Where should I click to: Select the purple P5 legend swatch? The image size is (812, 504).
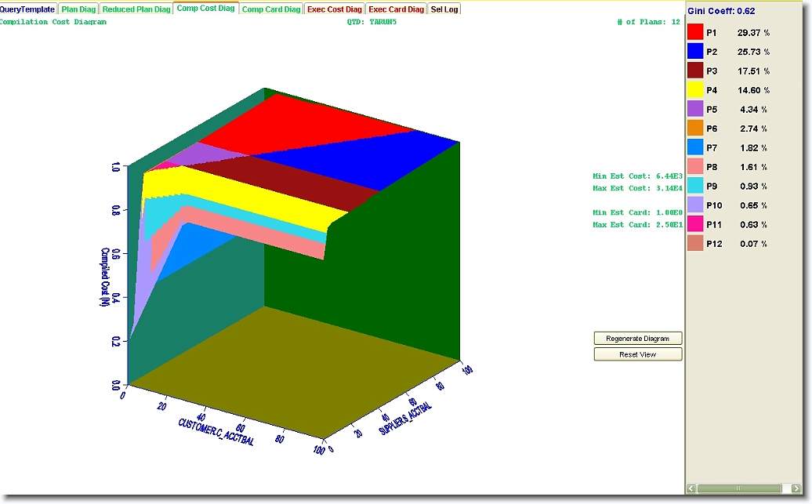coord(695,109)
